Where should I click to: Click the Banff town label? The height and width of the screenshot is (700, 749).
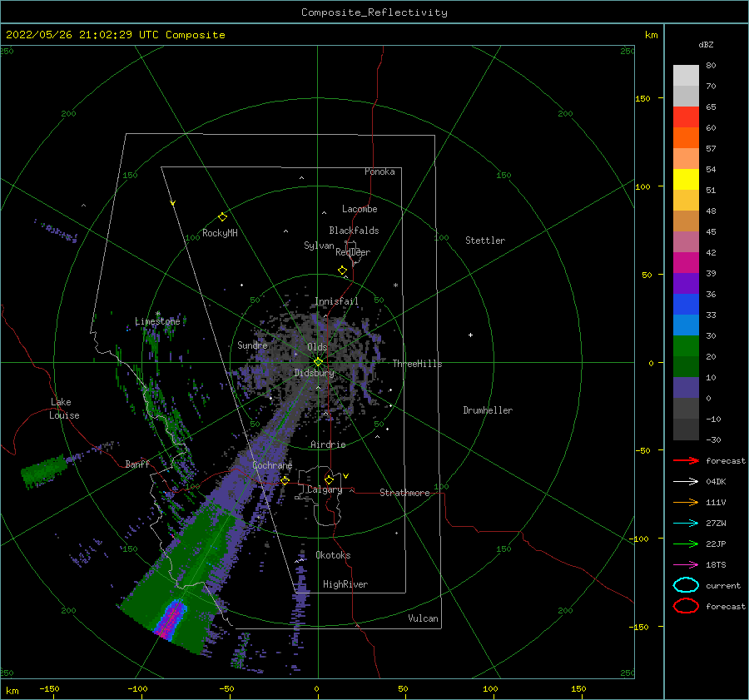[137, 464]
